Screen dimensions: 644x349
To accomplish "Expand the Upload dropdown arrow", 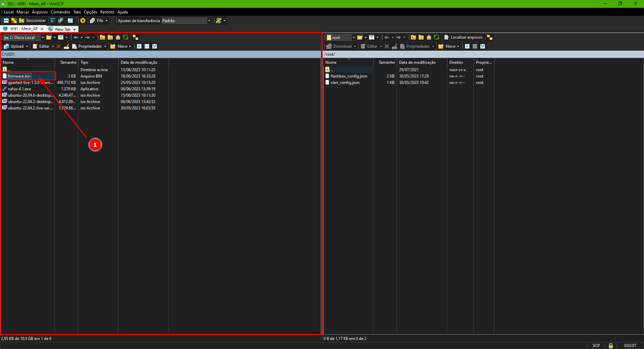I will click(x=27, y=46).
